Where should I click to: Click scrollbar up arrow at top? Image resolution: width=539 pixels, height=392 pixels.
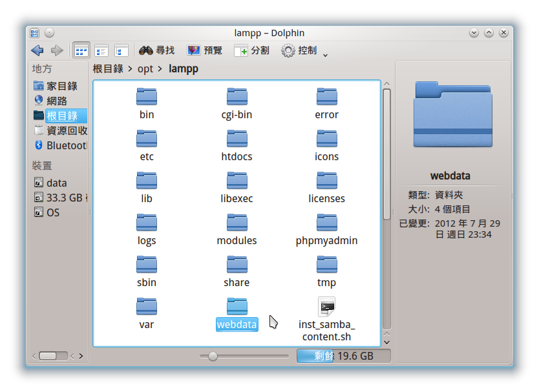[386, 84]
